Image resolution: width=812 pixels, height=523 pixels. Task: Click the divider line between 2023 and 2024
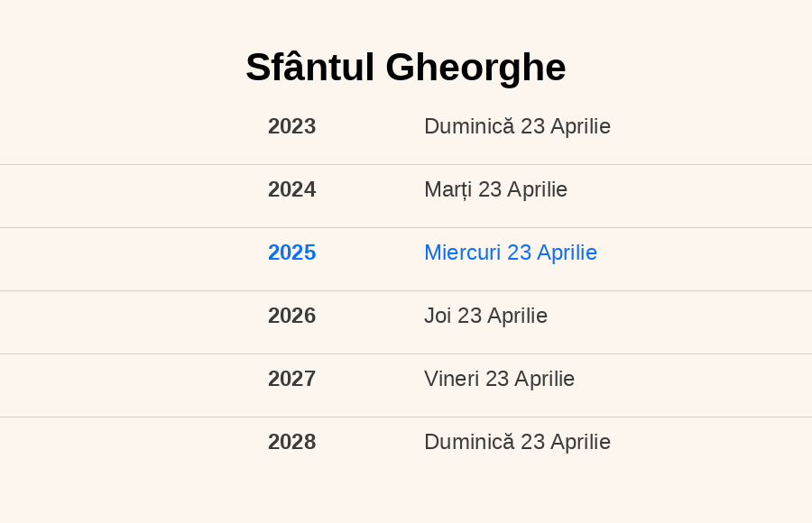pos(406,165)
